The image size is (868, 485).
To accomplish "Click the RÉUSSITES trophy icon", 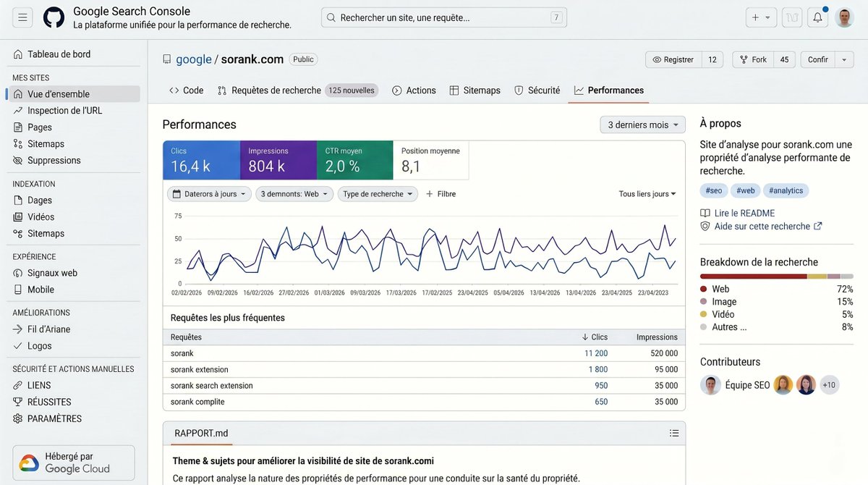I will pos(18,402).
